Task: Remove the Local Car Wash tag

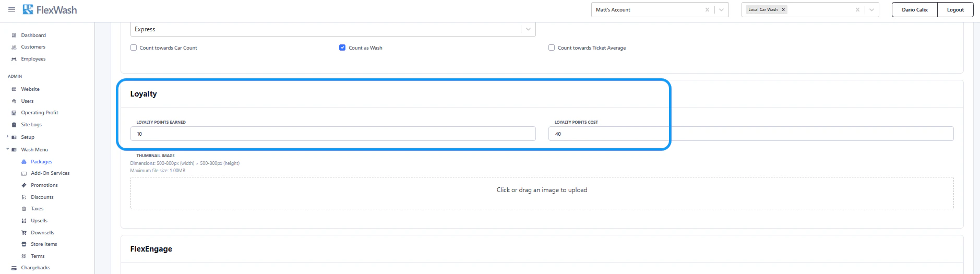Action: (x=783, y=9)
